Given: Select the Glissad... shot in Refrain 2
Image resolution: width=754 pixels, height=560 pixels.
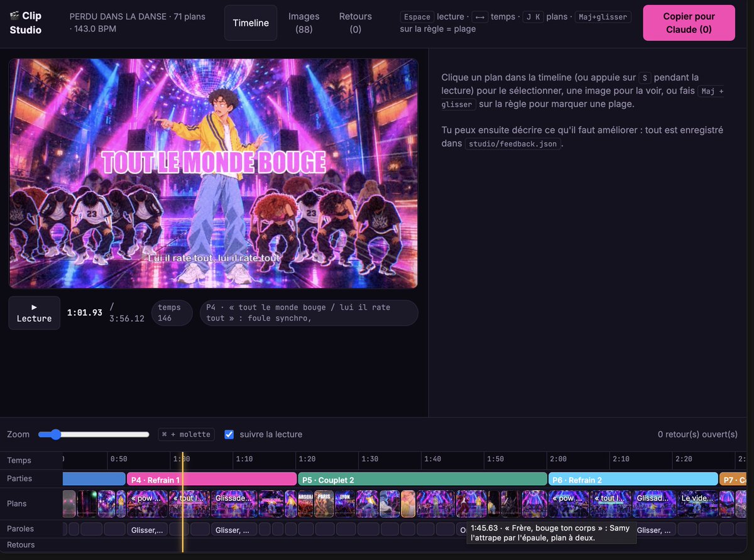Looking at the screenshot, I should pos(655,503).
